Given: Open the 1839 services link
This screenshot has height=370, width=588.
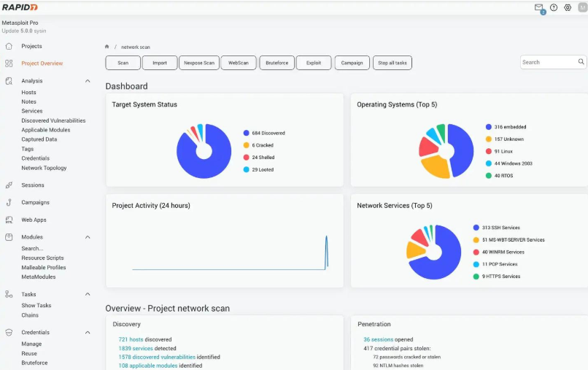Looking at the screenshot, I should point(136,348).
